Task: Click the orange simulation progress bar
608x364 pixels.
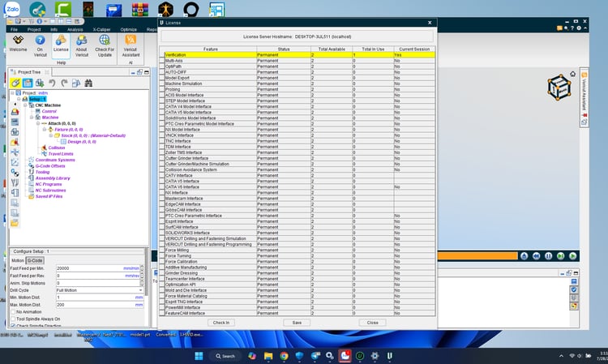Action: tap(477, 256)
